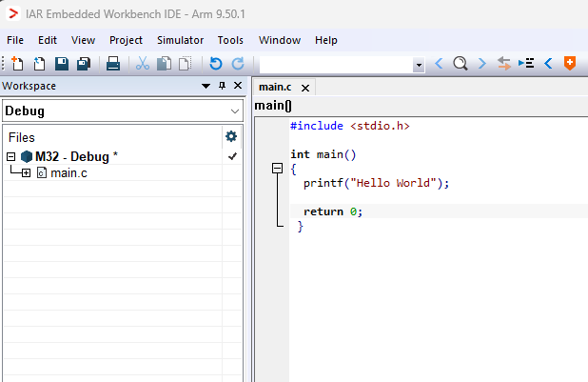Open the quick search dropdown arrow
The height and width of the screenshot is (382, 588).
click(419, 65)
